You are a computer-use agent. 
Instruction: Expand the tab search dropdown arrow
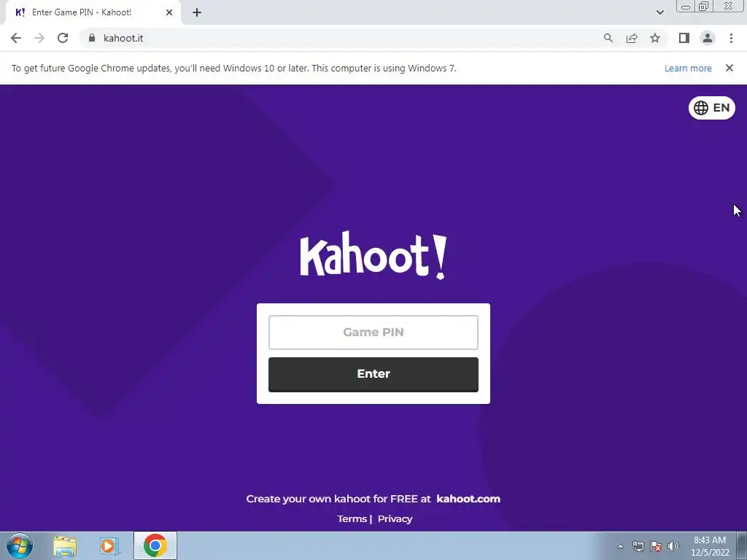659,12
